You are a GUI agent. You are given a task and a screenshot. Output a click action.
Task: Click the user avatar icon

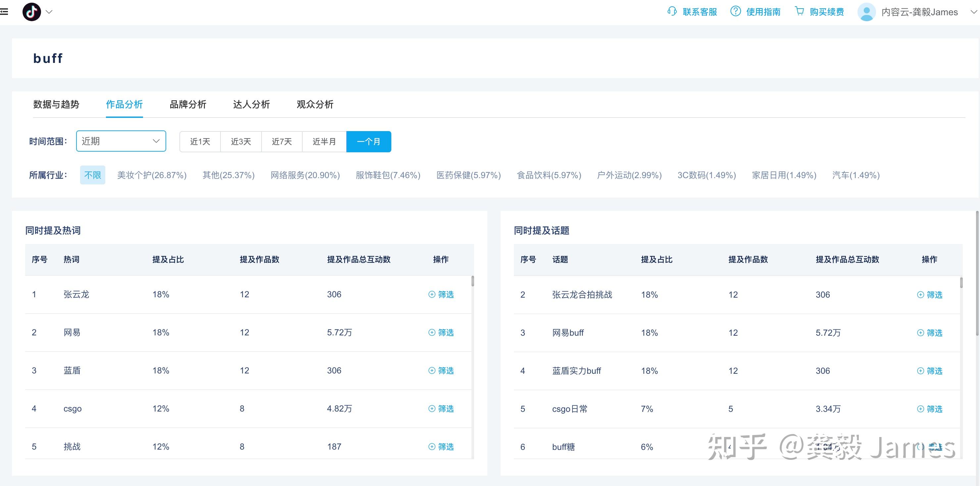click(x=866, y=12)
